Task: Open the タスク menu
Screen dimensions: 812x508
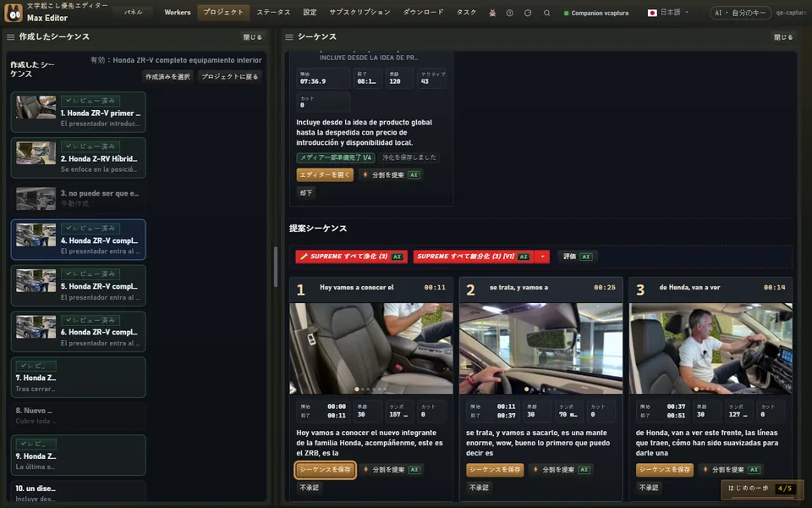Action: [466, 13]
